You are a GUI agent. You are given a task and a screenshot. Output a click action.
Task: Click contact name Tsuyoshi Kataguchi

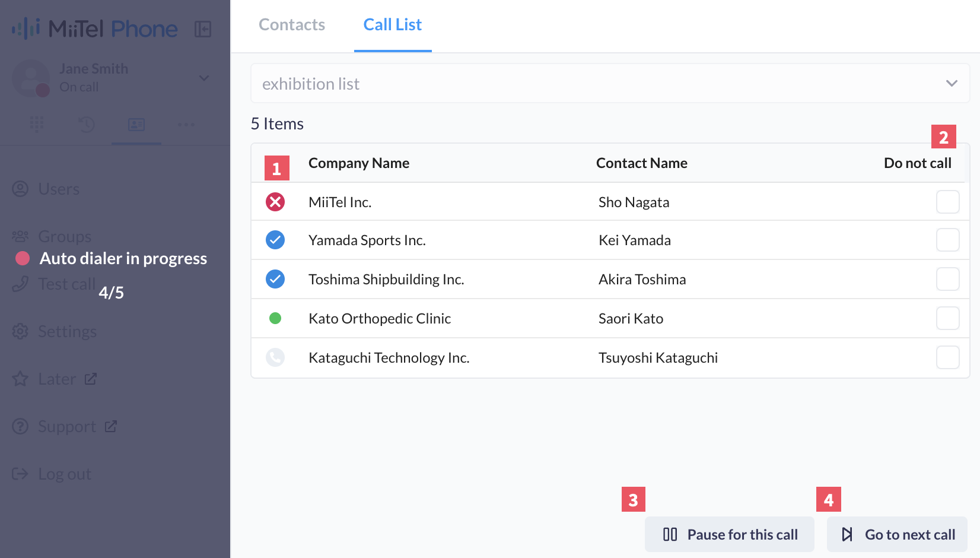(x=658, y=358)
